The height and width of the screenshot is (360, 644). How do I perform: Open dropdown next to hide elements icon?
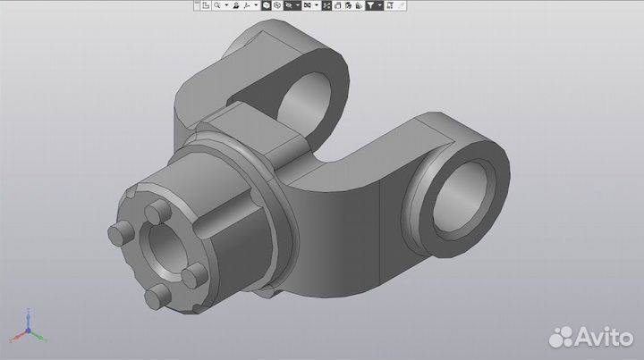[298, 5]
